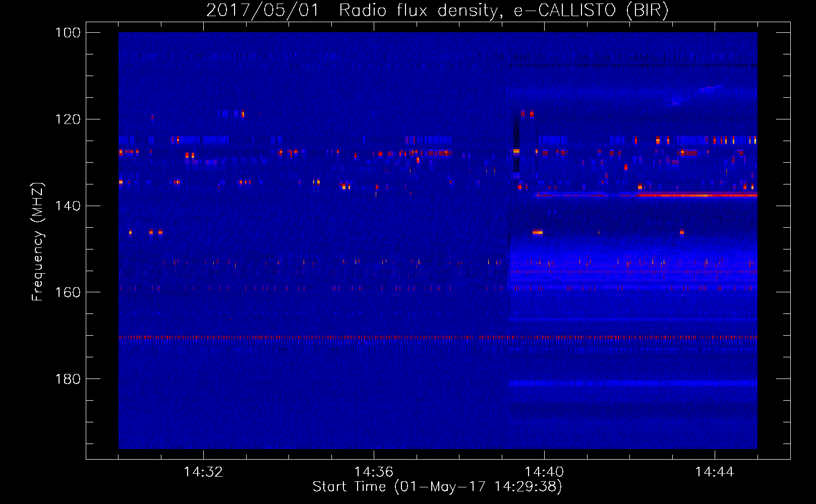816x504 pixels.
Task: Click the 14:32 time tick label
Action: [203, 472]
